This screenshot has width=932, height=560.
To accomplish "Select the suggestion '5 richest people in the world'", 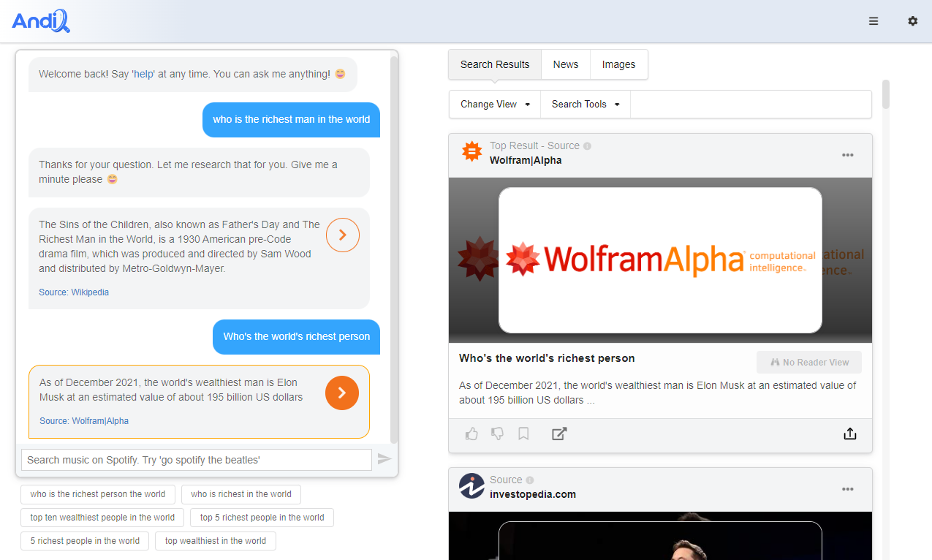I will click(x=85, y=541).
